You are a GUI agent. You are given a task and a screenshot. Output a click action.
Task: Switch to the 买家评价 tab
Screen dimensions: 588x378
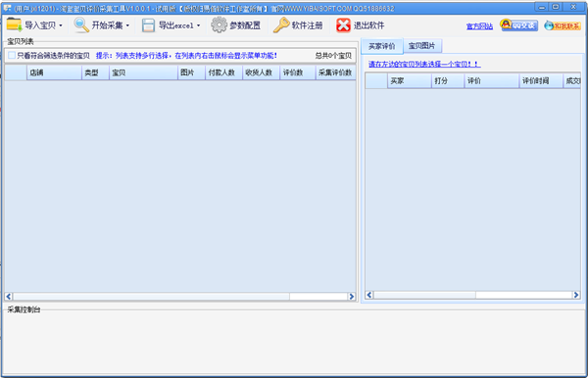click(x=382, y=46)
